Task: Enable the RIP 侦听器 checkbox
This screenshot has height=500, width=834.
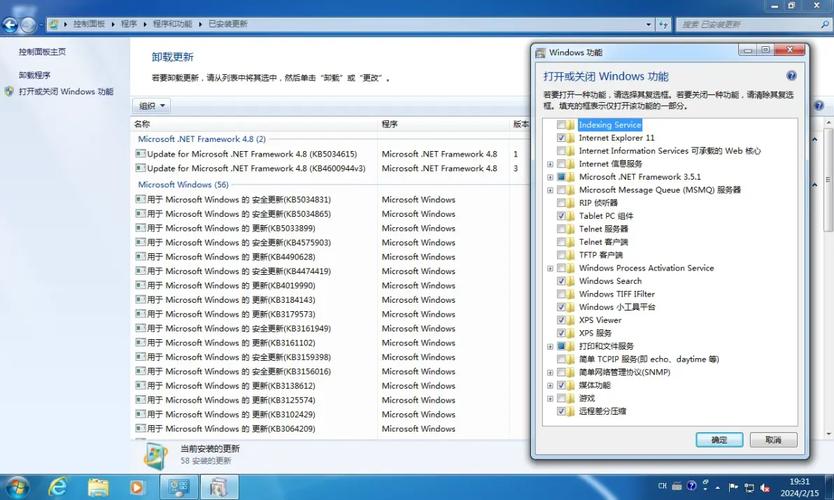Action: pyautogui.click(x=561, y=203)
